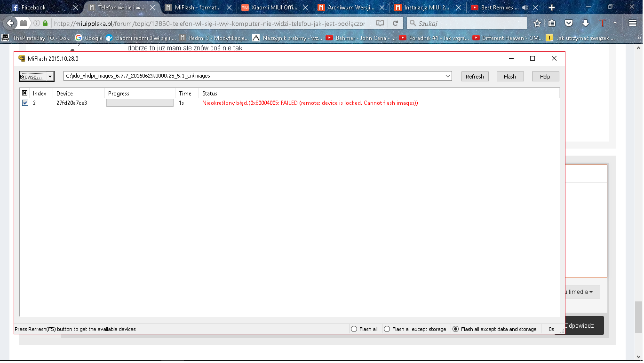Screen dimensions: 644x363
Task: Go back using the browser back arrow
Action: point(10,23)
